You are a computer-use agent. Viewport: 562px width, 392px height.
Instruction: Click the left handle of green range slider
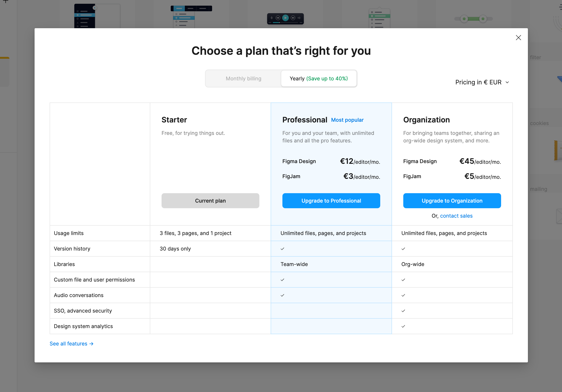pos(464,19)
